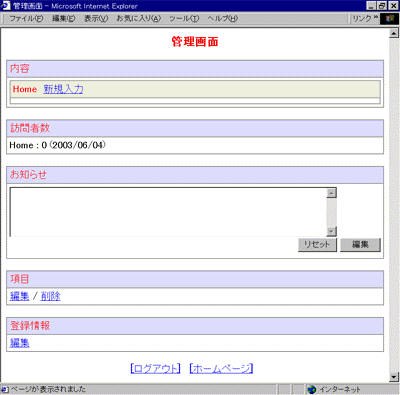Open the ファイル menu
The width and height of the screenshot is (400, 395).
click(x=26, y=18)
